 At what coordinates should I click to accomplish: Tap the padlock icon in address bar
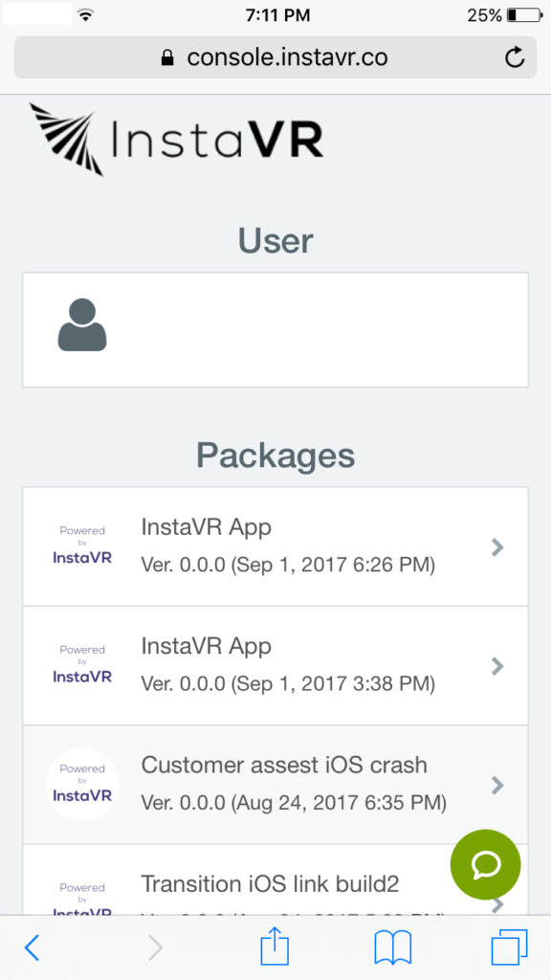click(x=166, y=58)
